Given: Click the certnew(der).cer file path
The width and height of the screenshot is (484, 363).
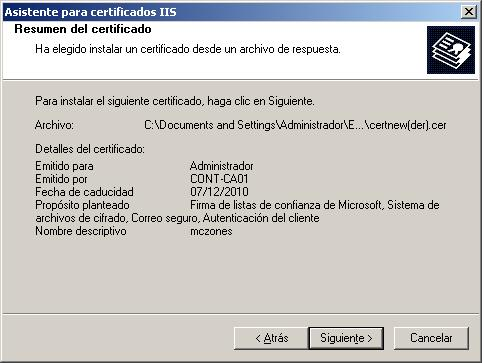Looking at the screenshot, I should tap(295, 125).
